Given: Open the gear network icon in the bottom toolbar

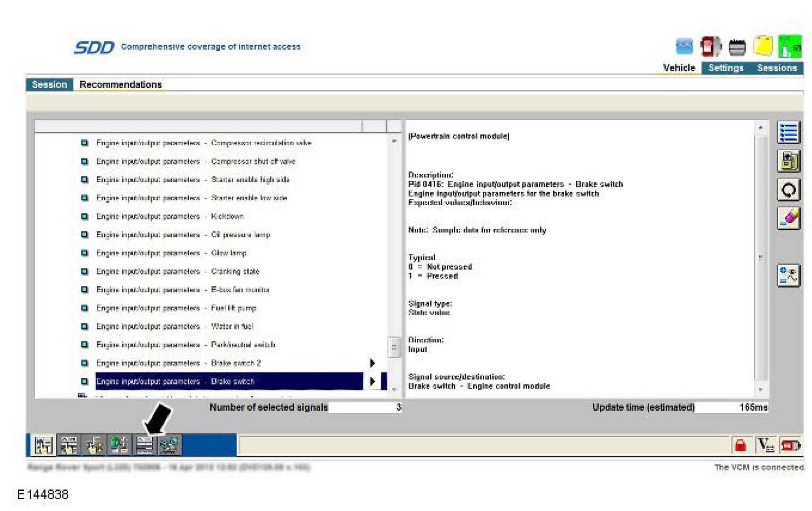Looking at the screenshot, I should click(169, 445).
